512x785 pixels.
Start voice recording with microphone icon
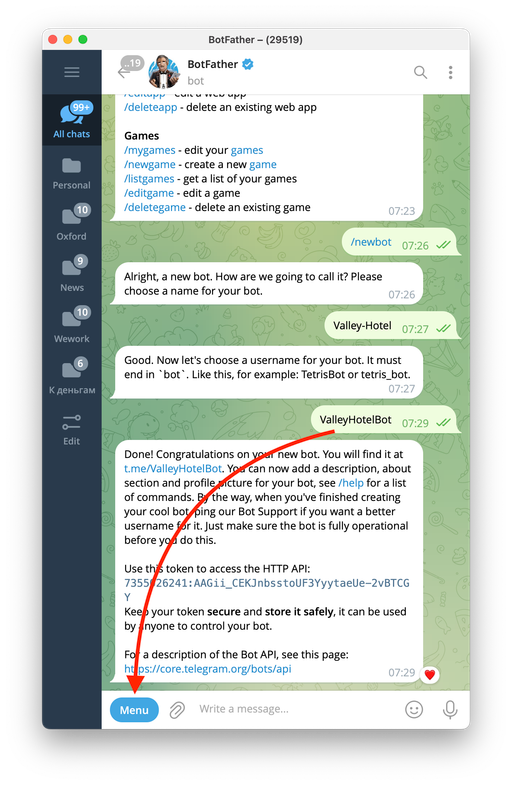pyautogui.click(x=450, y=709)
